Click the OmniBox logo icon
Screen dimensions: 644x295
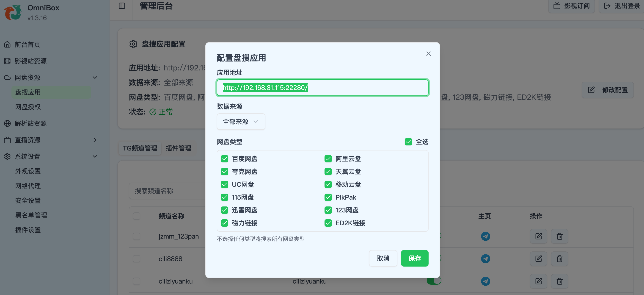click(x=13, y=13)
